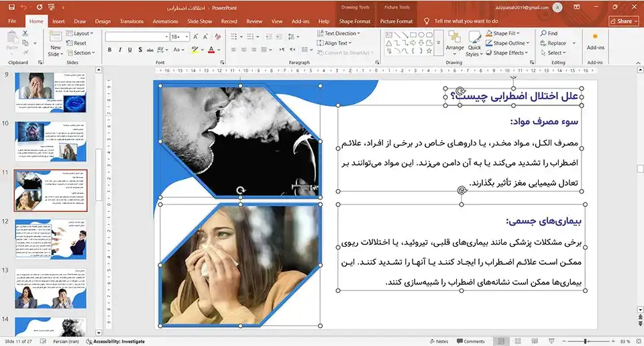The width and height of the screenshot is (644, 346).
Task: Open the Animations tab
Action: click(x=165, y=21)
